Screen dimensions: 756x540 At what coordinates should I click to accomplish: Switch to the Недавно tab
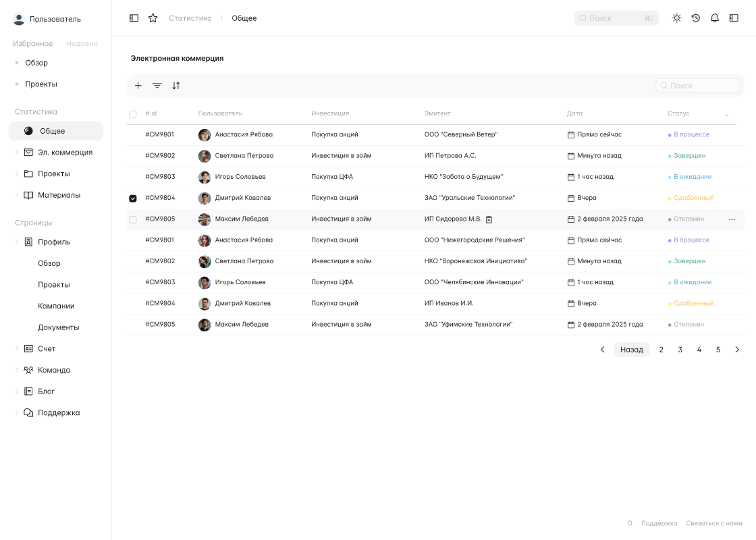tap(82, 43)
